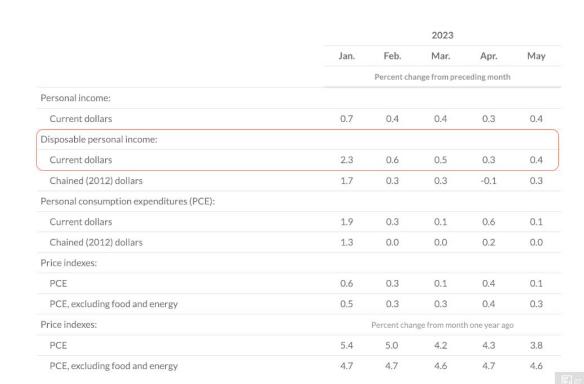
Task: Select the Personal consumption expenditures (PCE) heading
Action: [127, 201]
